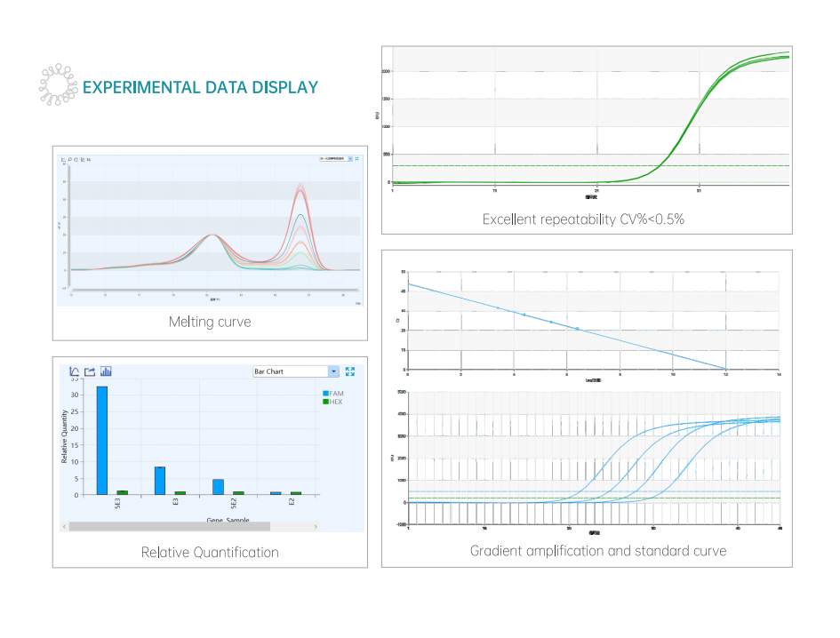The width and height of the screenshot is (840, 638).
Task: Click the blue FAM bar for sample 5E2
Action: [218, 487]
